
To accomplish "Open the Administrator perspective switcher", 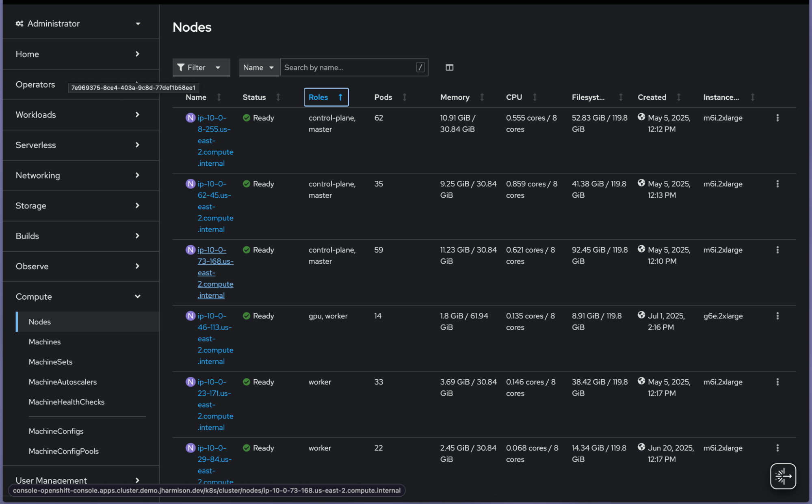I will pyautogui.click(x=78, y=24).
